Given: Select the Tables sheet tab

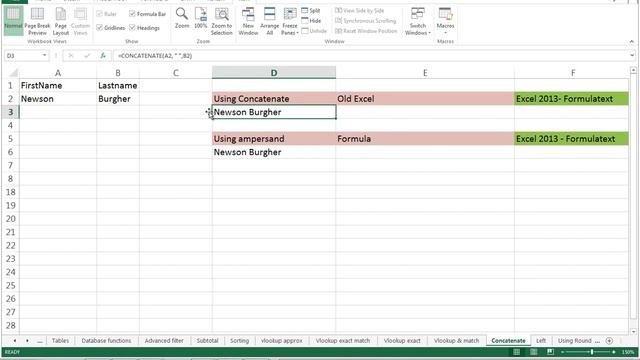Looking at the screenshot, I should (60, 340).
